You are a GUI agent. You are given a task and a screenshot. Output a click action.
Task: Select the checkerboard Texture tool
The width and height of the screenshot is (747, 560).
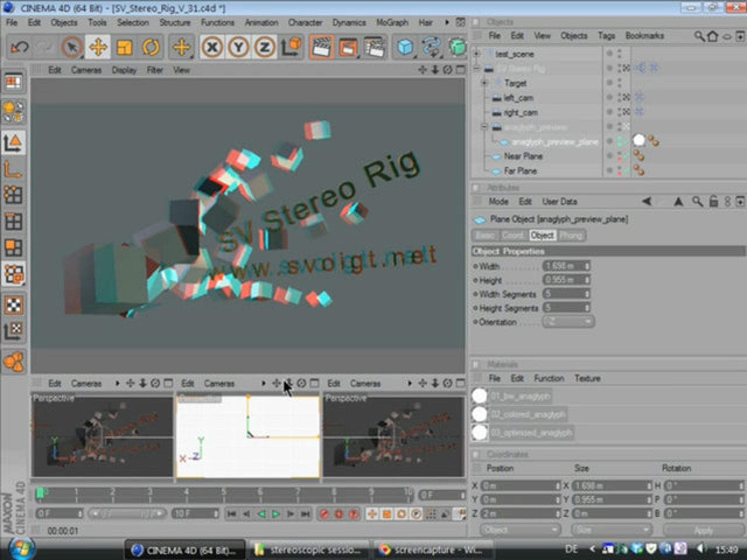[13, 305]
